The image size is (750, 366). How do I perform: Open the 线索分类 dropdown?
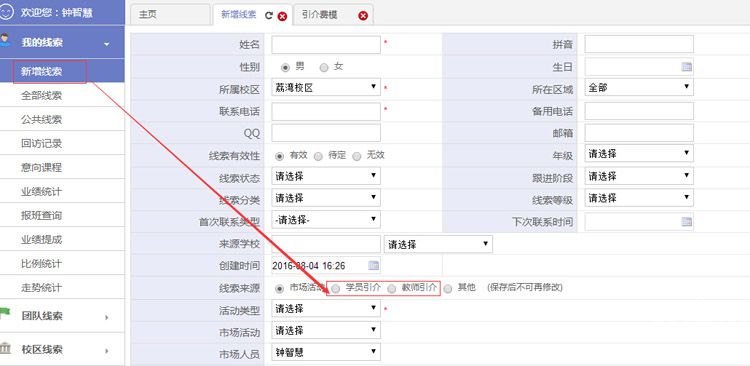(326, 198)
